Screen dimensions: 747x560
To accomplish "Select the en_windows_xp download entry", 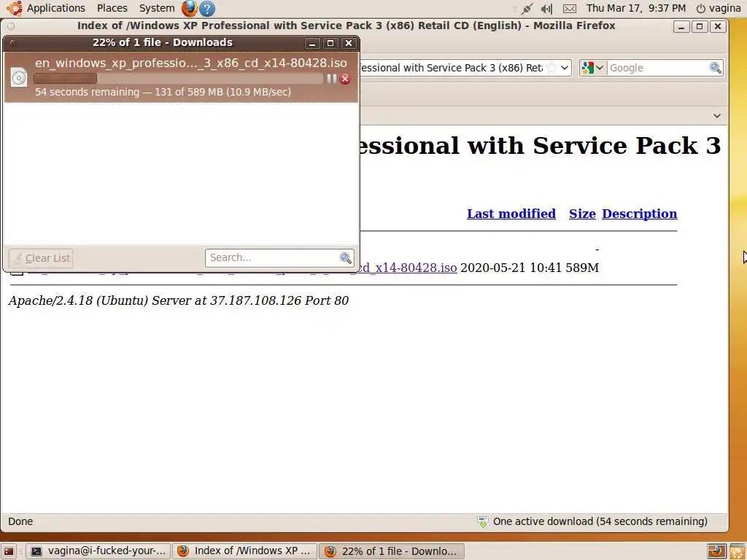I will pyautogui.click(x=181, y=77).
